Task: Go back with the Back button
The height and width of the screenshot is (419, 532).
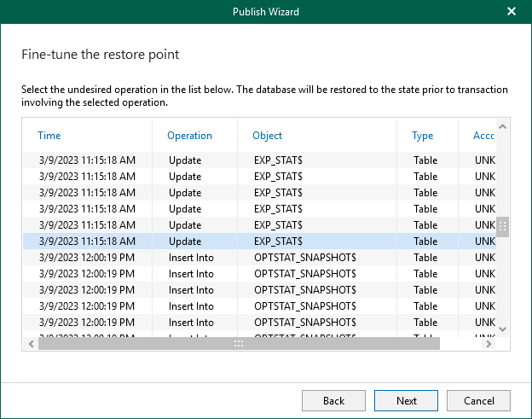Action: (x=333, y=400)
